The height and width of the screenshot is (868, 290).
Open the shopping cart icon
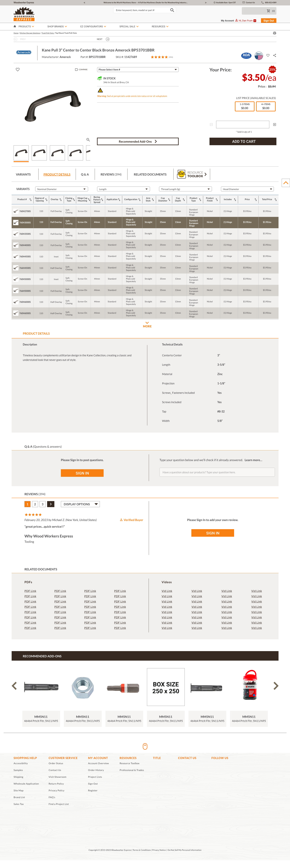point(268,11)
